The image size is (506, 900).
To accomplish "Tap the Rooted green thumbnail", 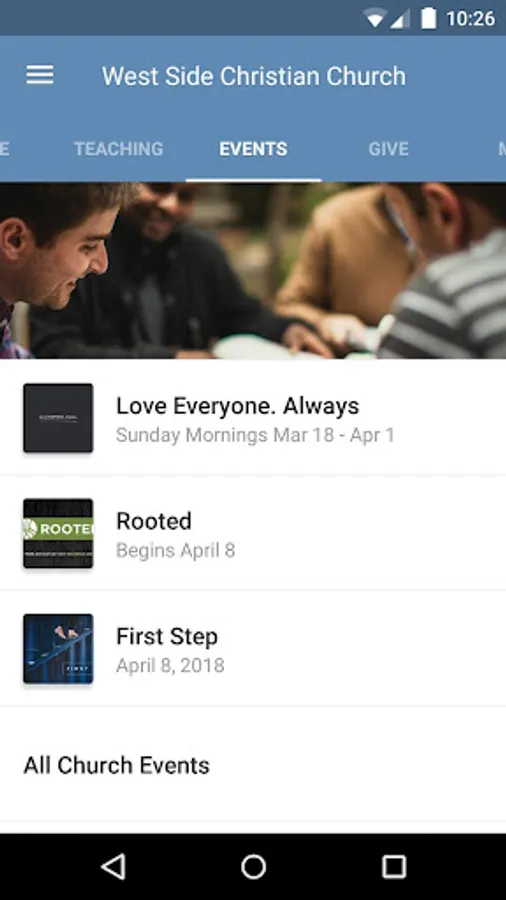I will point(58,533).
